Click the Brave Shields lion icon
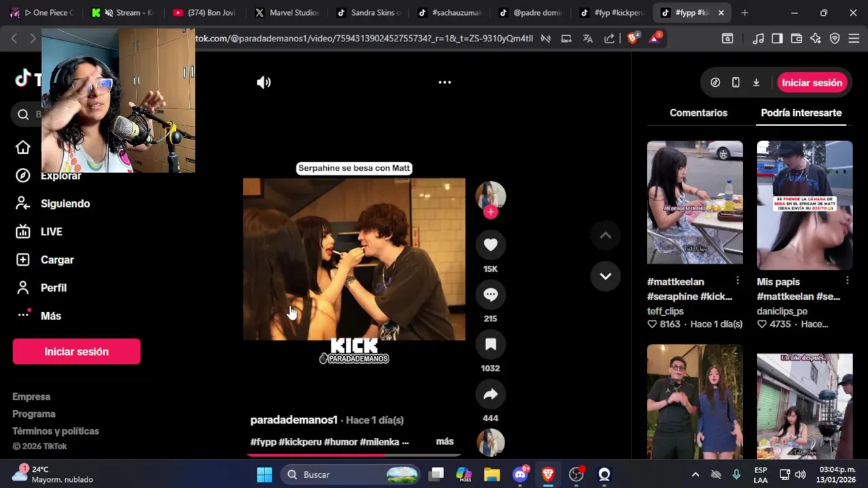Screen dimensions: 868x488 (633, 39)
